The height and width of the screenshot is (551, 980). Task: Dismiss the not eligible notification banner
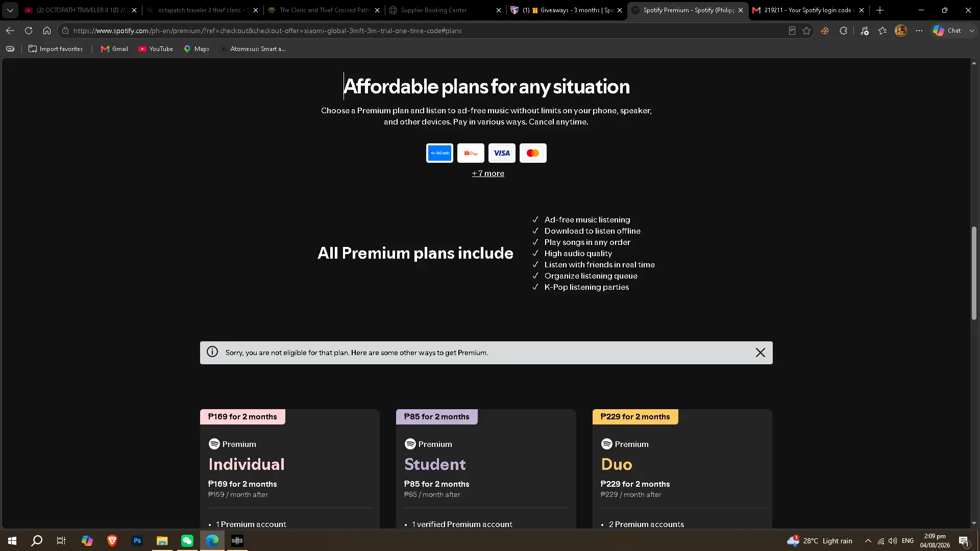[760, 353]
